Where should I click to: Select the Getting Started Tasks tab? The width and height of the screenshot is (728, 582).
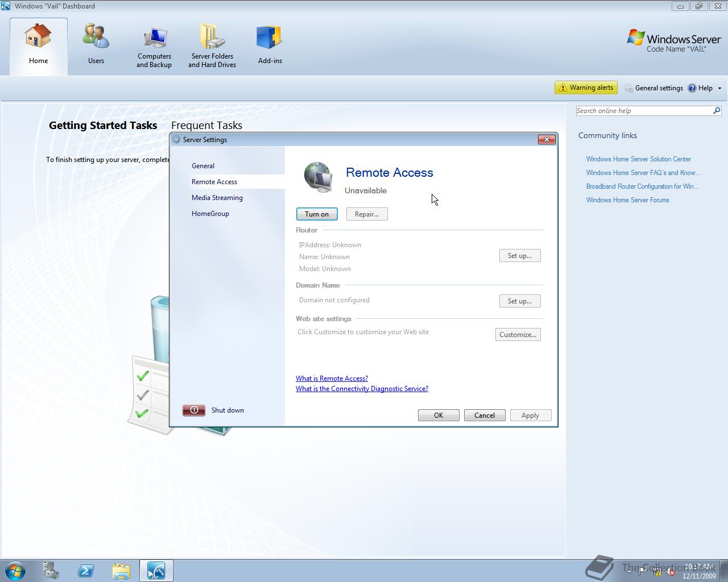click(103, 126)
